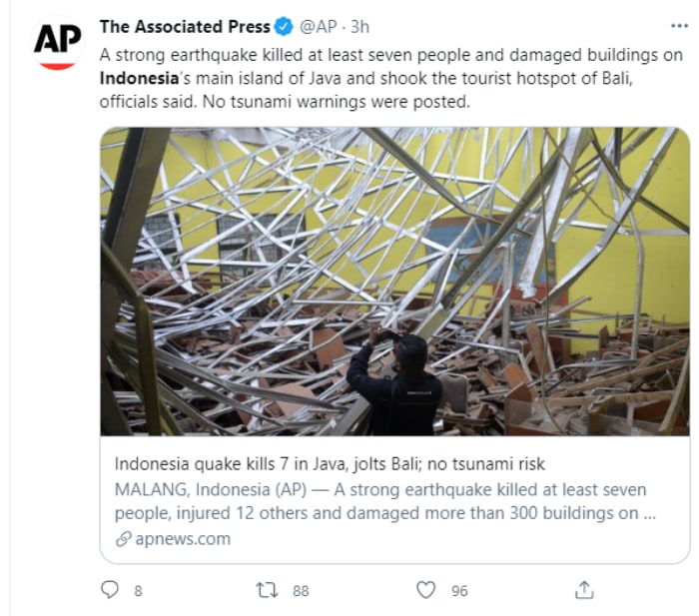Screen dimensions: 699x616
Task: Open the AP profile avatar
Action: point(58,43)
